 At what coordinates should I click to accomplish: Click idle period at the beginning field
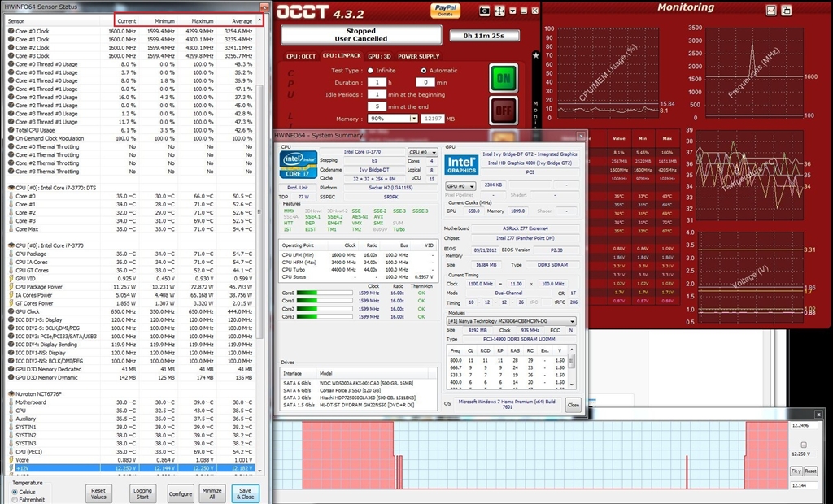pos(377,94)
